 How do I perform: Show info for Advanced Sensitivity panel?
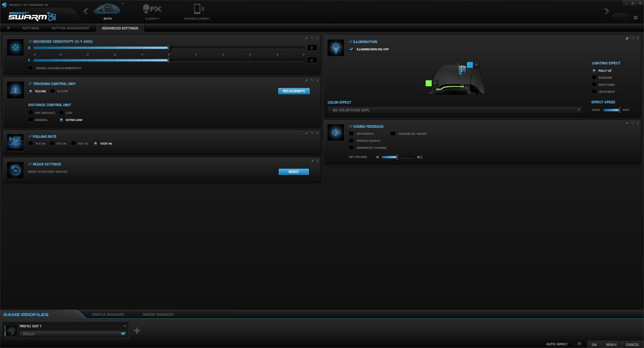317,38
